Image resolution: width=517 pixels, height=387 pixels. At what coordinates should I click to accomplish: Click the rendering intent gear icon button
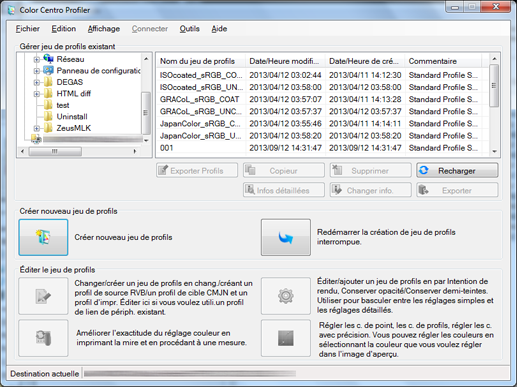tap(286, 296)
